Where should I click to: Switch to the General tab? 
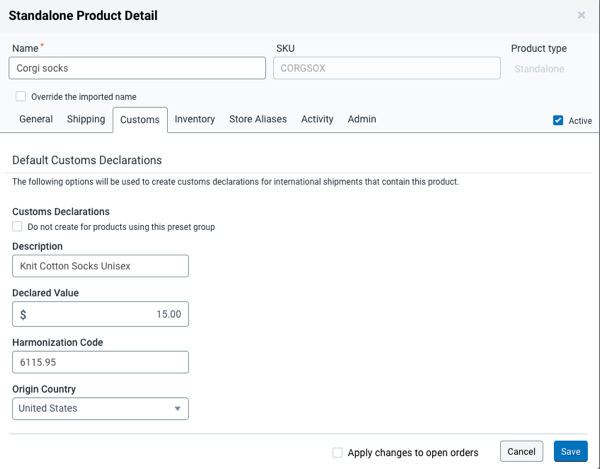tap(36, 119)
